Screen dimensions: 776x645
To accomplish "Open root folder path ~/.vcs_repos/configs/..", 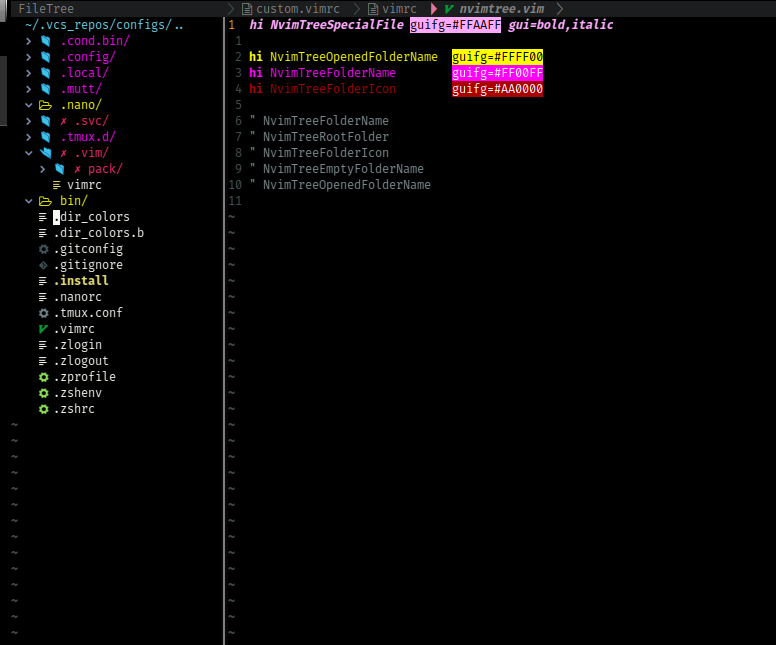I will (x=104, y=25).
